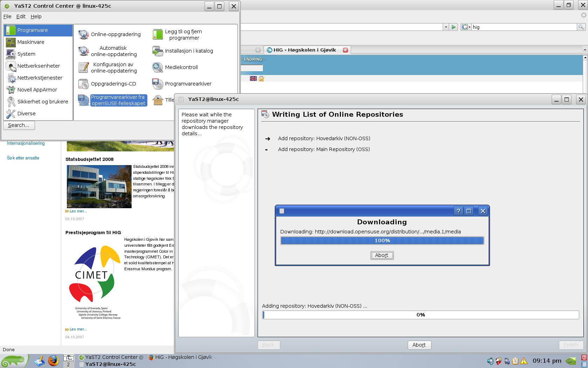The height and width of the screenshot is (368, 588).
Task: Open the power plug tray icon
Action: pyautogui.click(x=507, y=361)
